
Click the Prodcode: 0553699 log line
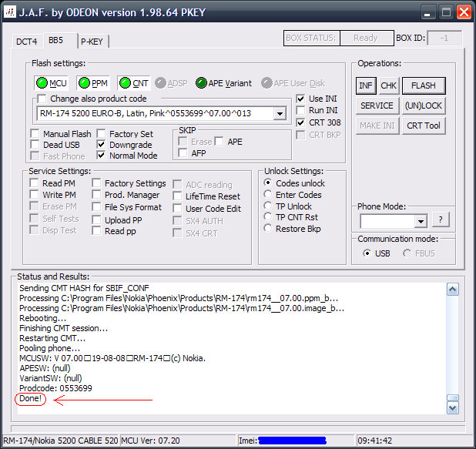(x=55, y=388)
